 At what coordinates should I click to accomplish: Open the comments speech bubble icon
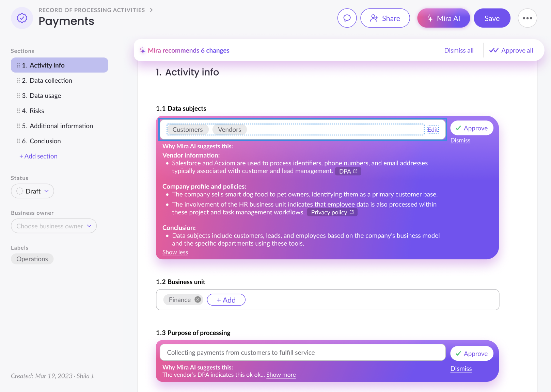pos(347,18)
